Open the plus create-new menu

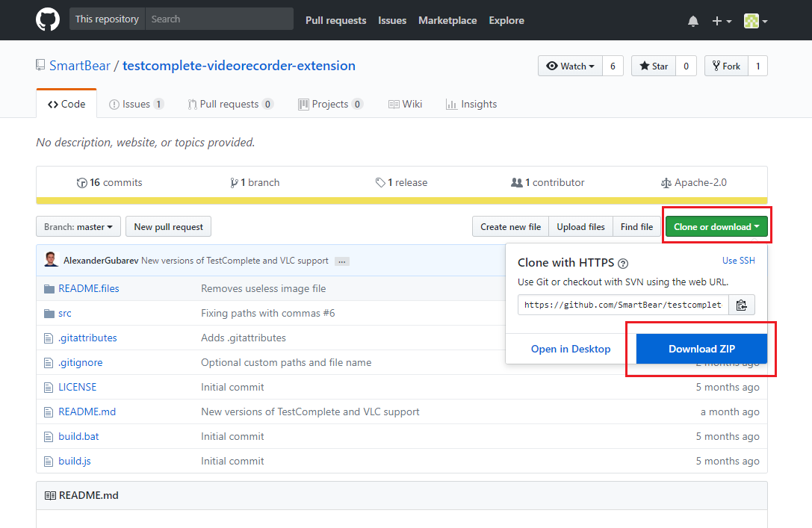point(722,21)
